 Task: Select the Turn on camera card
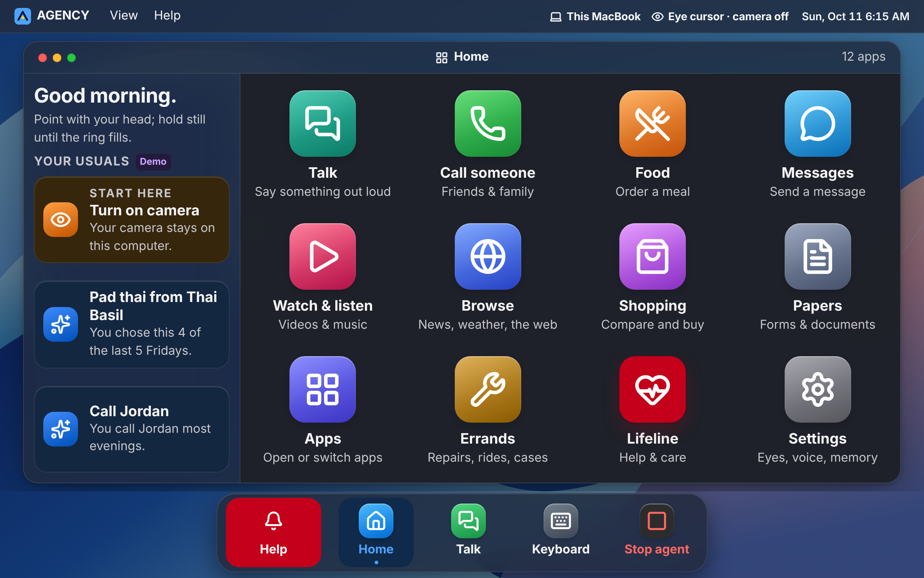pos(132,220)
